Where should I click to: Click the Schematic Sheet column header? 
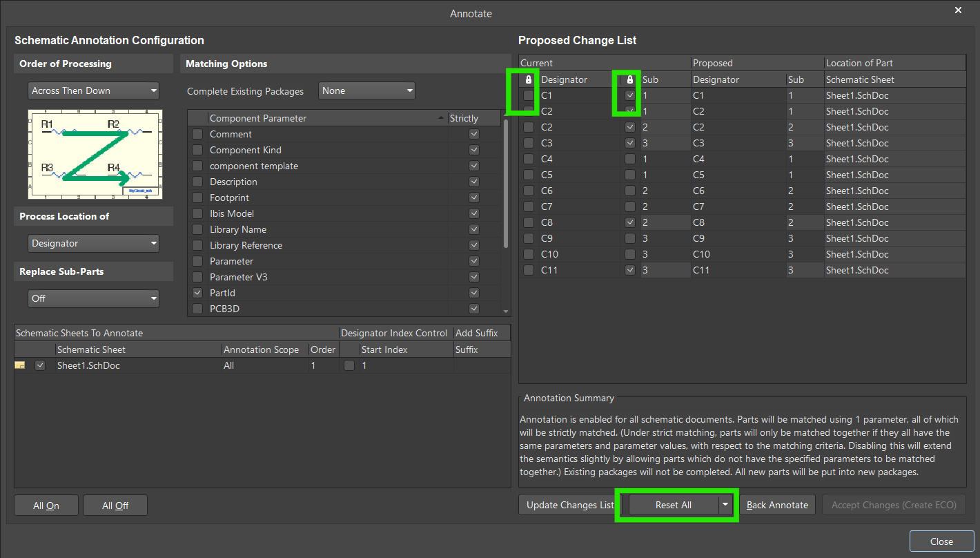click(x=138, y=349)
